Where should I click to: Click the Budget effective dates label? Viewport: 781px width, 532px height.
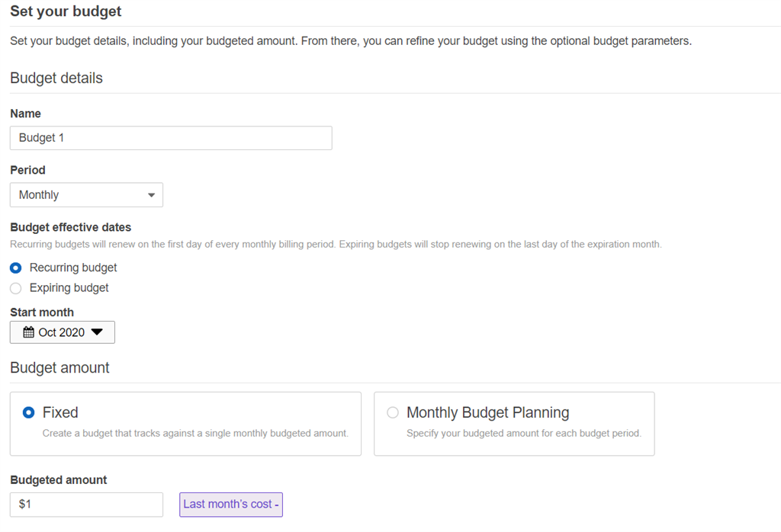[x=70, y=227]
